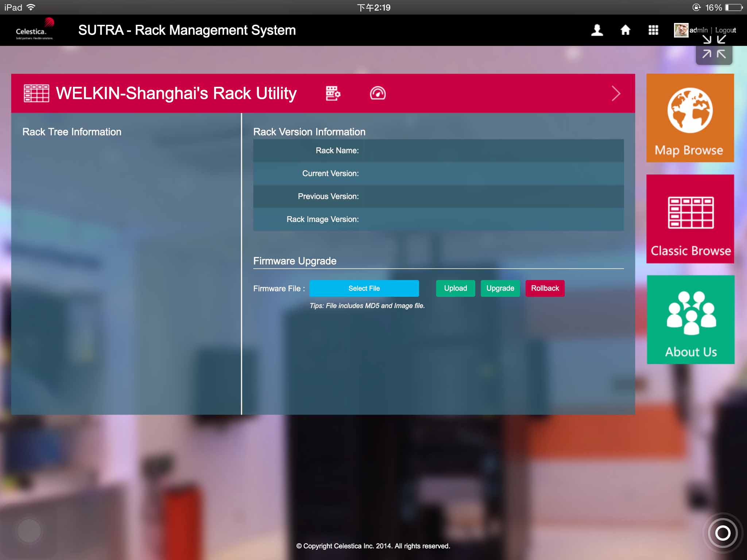Tap the battery indicator icon
This screenshot has width=747, height=560.
tap(734, 7)
